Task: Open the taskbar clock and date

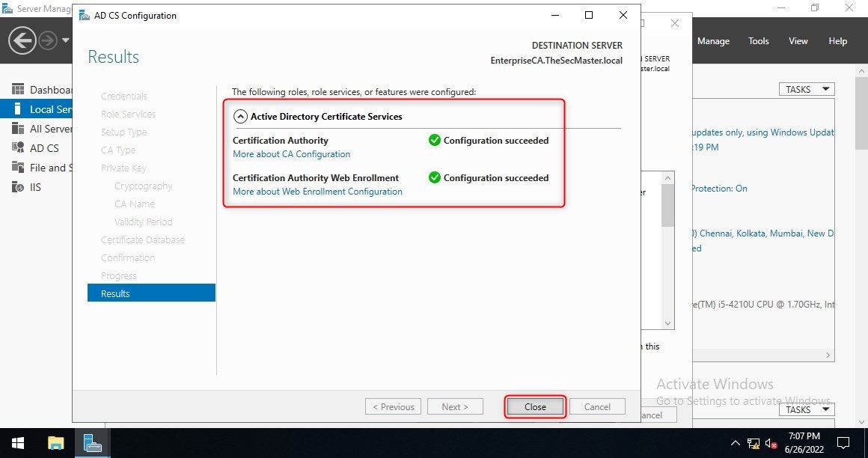Action: [805, 443]
